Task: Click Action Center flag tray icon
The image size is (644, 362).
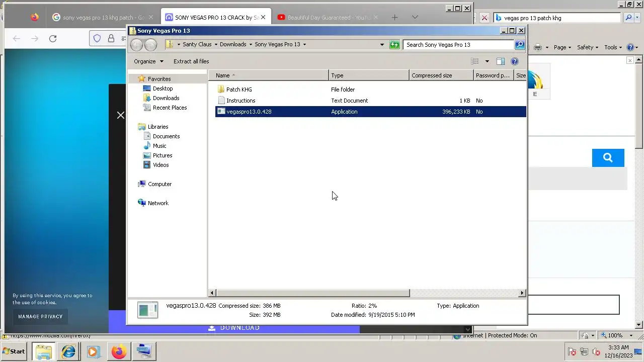Action: click(x=572, y=352)
